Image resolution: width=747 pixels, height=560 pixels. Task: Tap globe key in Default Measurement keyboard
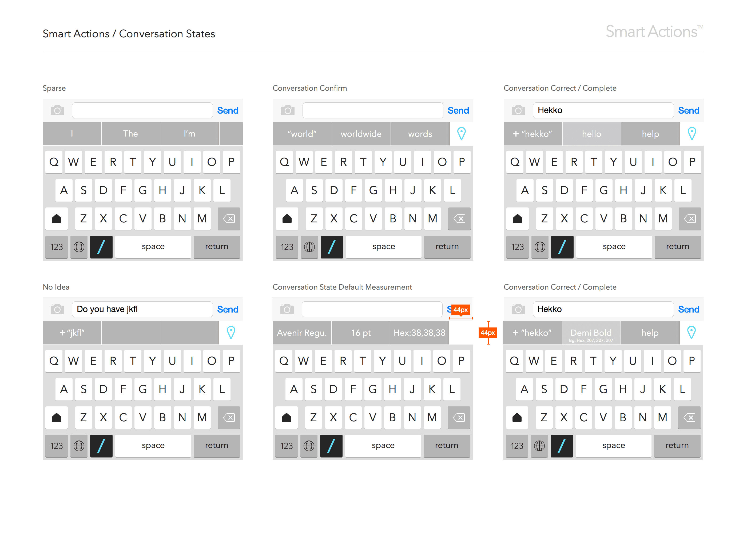pyautogui.click(x=308, y=446)
